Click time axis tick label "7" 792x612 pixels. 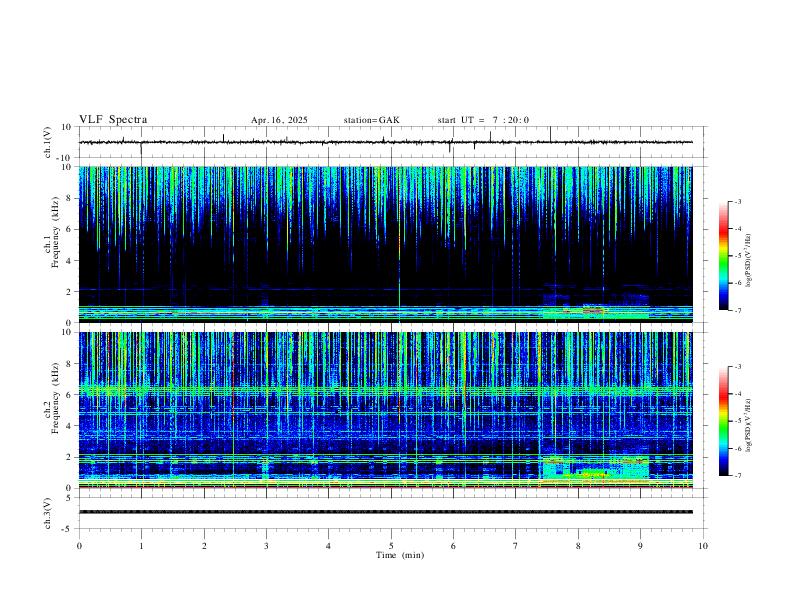pos(516,546)
